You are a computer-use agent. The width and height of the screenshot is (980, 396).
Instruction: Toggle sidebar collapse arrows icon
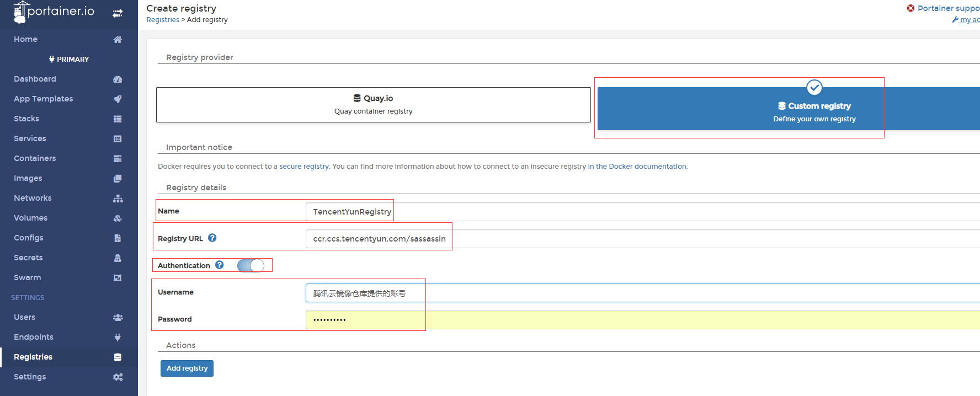pos(118,13)
